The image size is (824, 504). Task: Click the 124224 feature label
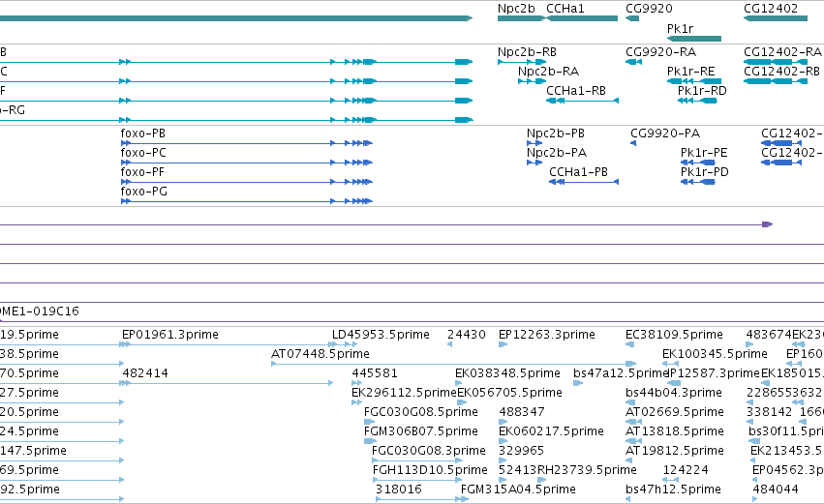[x=686, y=471]
